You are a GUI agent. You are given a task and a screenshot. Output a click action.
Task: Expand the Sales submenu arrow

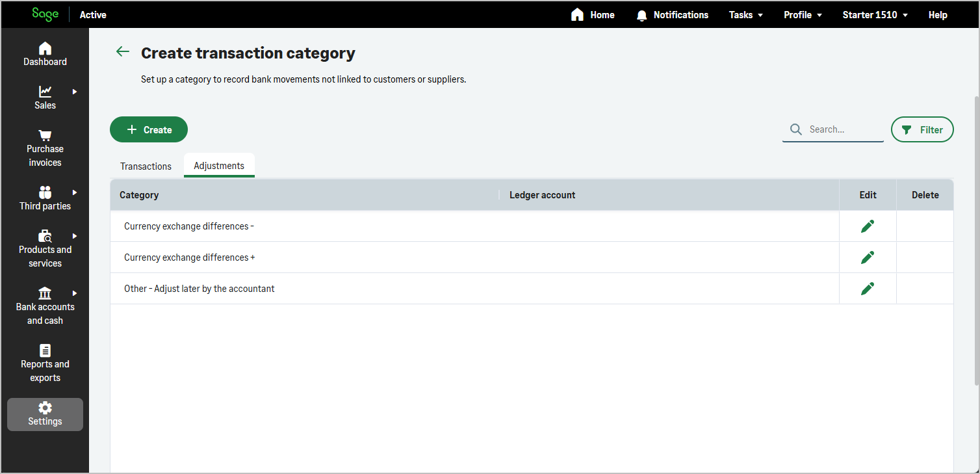[75, 92]
